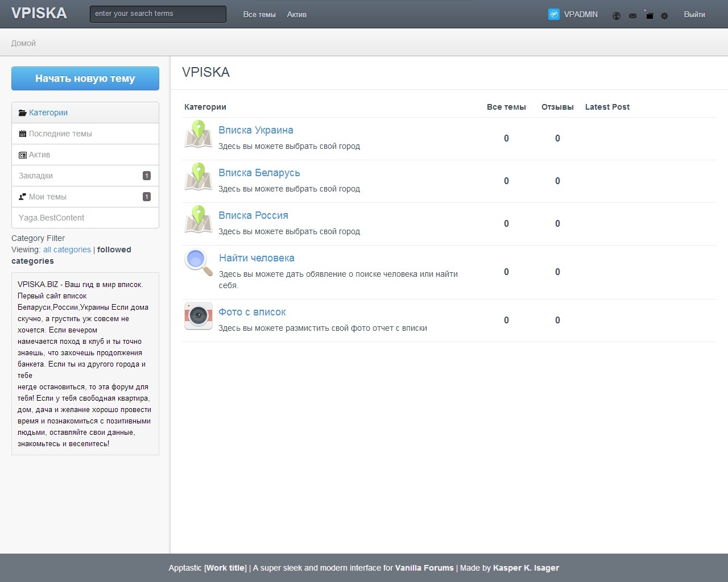Screen dimensions: 728x582
Task: Click the followed categories filter text
Action: pyautogui.click(x=71, y=255)
